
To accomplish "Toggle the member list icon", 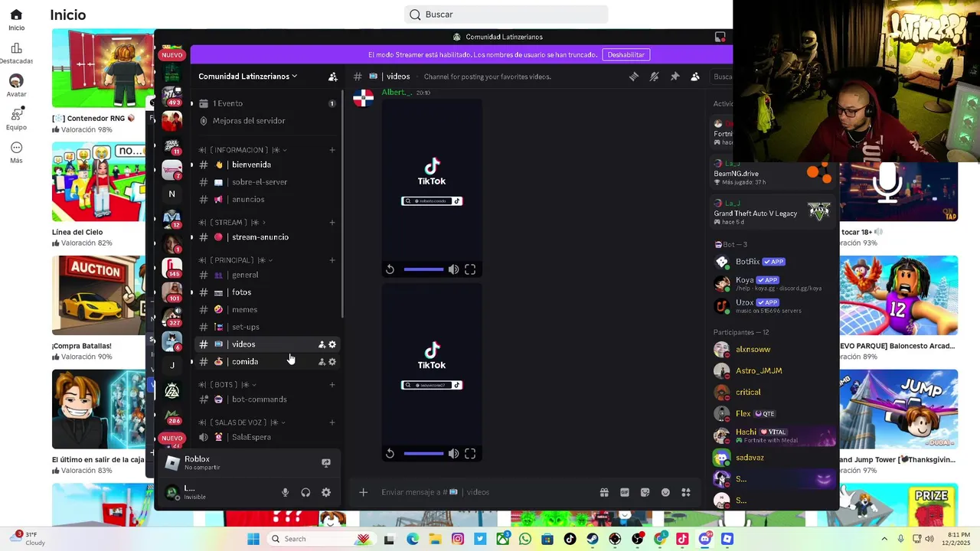I will click(695, 77).
